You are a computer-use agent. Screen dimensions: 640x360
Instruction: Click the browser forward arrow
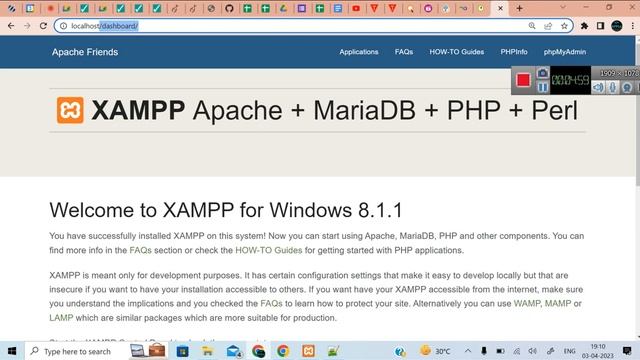pyautogui.click(x=27, y=26)
